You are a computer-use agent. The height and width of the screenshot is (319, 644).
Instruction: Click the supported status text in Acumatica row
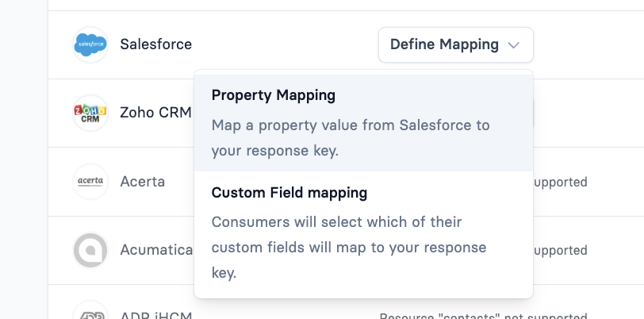pos(561,250)
